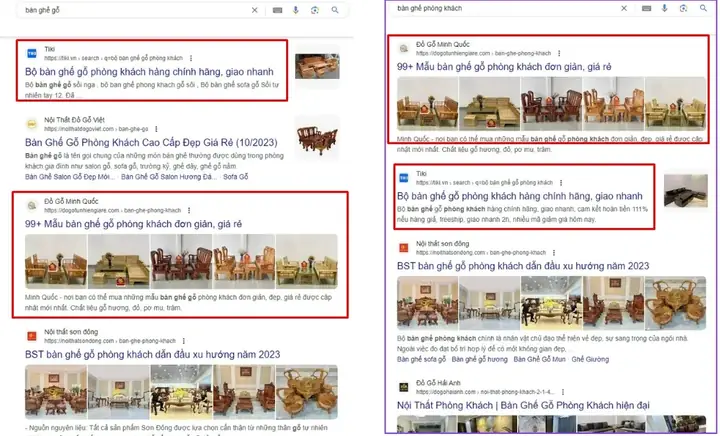Click into right search field 'bàn ghế gỗ phòng khách'
720x436 pixels.
[x=500, y=7]
